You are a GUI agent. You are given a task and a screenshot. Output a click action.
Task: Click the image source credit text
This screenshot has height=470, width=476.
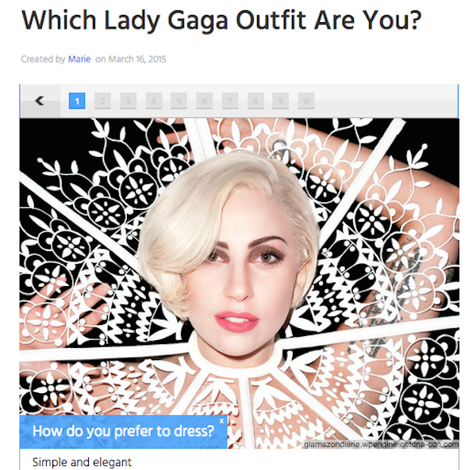click(382, 445)
